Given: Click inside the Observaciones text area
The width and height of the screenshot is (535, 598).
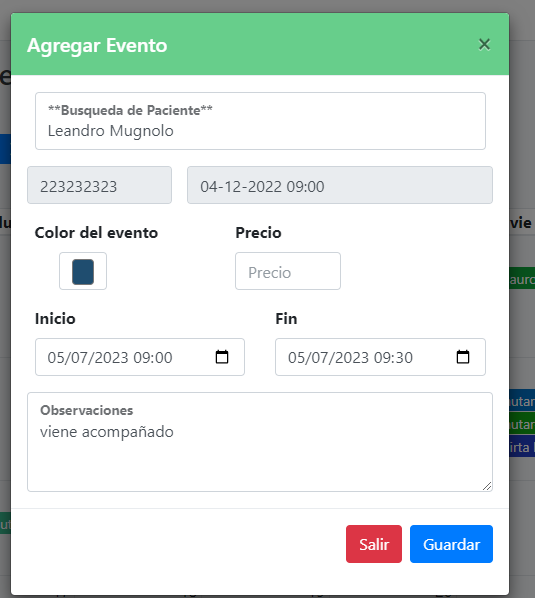Looking at the screenshot, I should [260, 442].
